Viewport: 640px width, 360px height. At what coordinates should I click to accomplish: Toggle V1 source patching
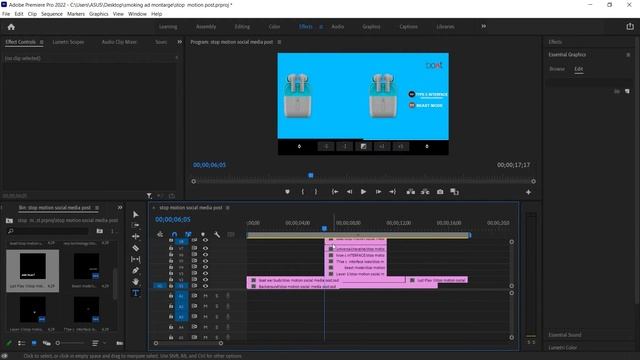tap(160, 286)
